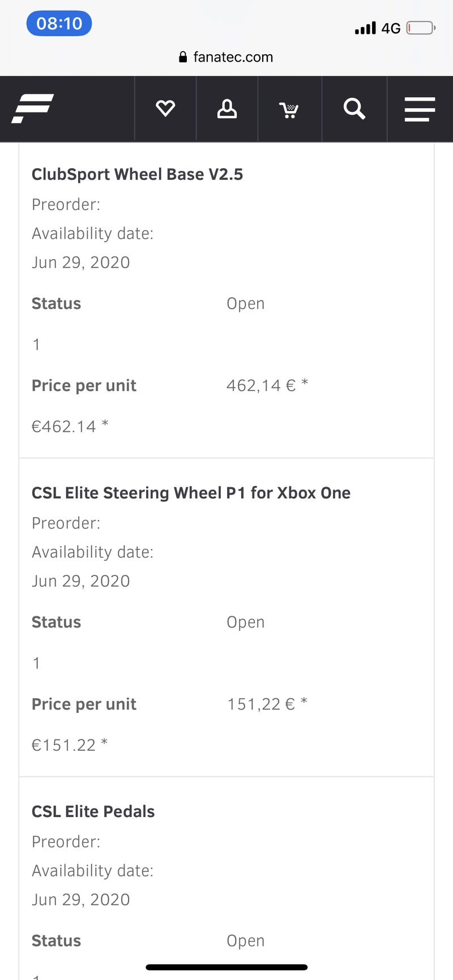The image size is (453, 980).
Task: Tap the Fanatec logo icon
Action: point(33,108)
